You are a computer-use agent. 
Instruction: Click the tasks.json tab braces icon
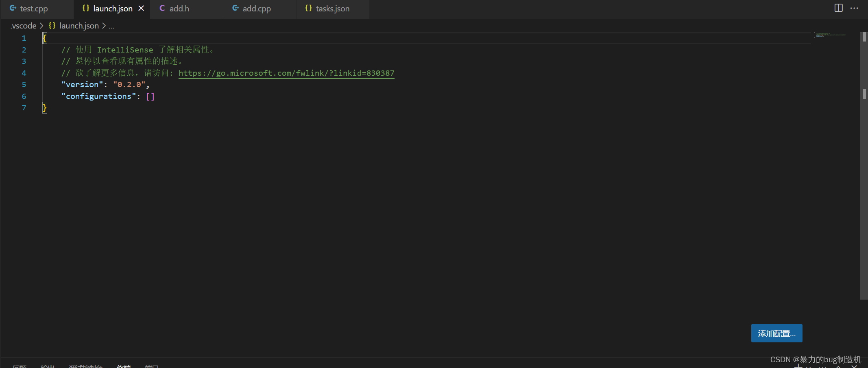pos(309,8)
